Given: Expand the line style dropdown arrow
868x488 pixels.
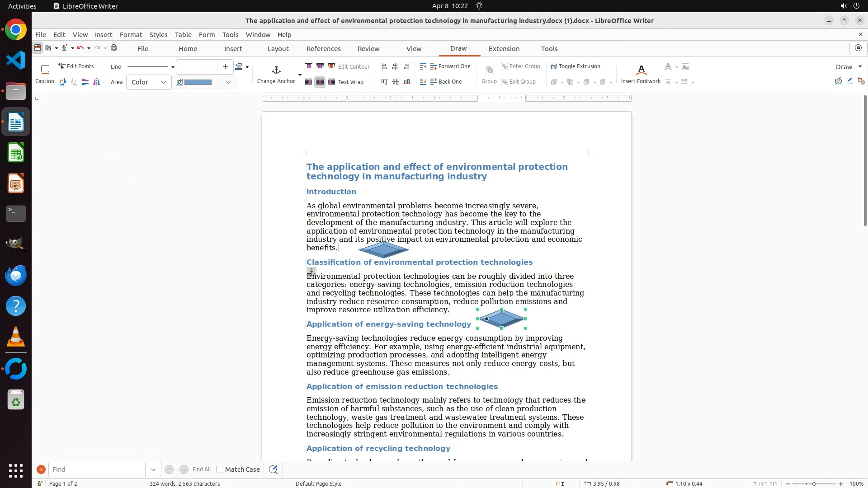Looking at the screenshot, I should (173, 67).
